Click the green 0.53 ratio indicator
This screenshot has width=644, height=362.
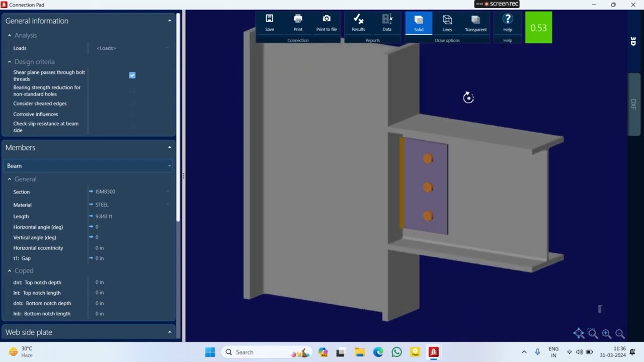click(x=538, y=28)
